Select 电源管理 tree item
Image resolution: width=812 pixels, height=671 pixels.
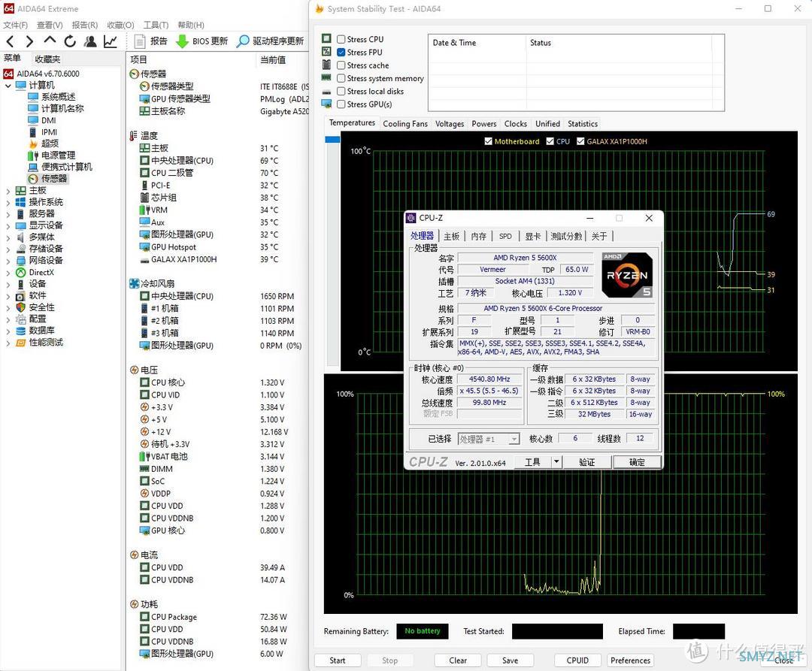click(58, 156)
